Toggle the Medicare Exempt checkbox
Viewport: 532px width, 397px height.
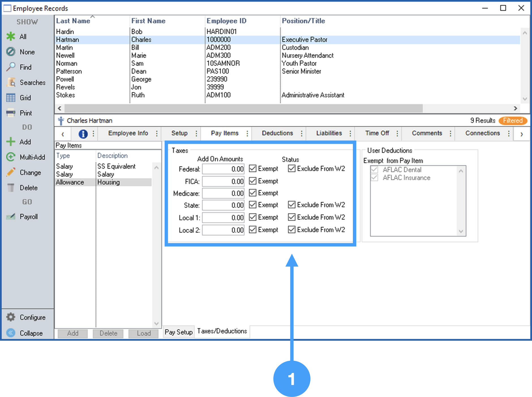[x=253, y=193]
